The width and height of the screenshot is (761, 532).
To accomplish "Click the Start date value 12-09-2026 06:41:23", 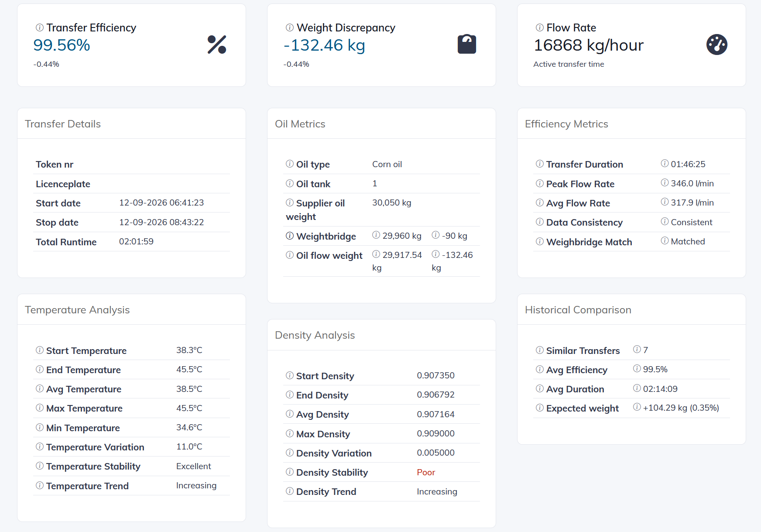I will [x=161, y=203].
